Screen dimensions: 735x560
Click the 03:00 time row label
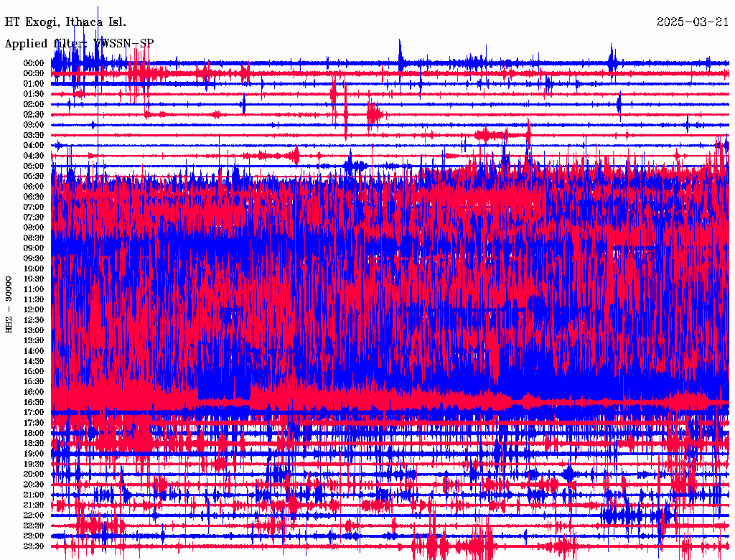click(34, 125)
